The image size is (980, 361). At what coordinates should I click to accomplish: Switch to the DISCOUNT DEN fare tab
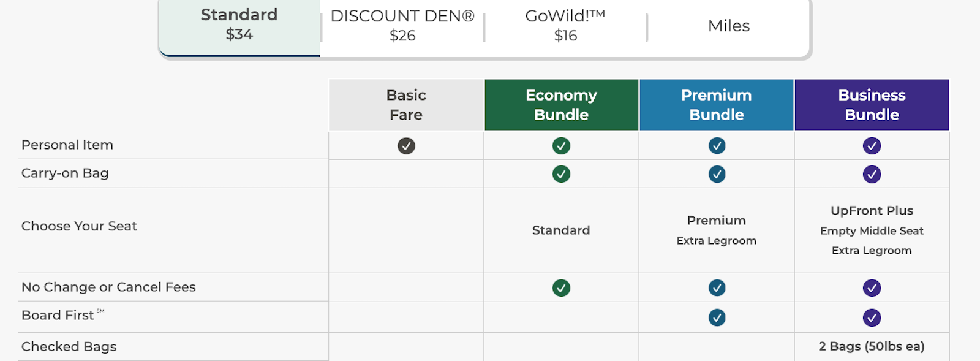(402, 25)
